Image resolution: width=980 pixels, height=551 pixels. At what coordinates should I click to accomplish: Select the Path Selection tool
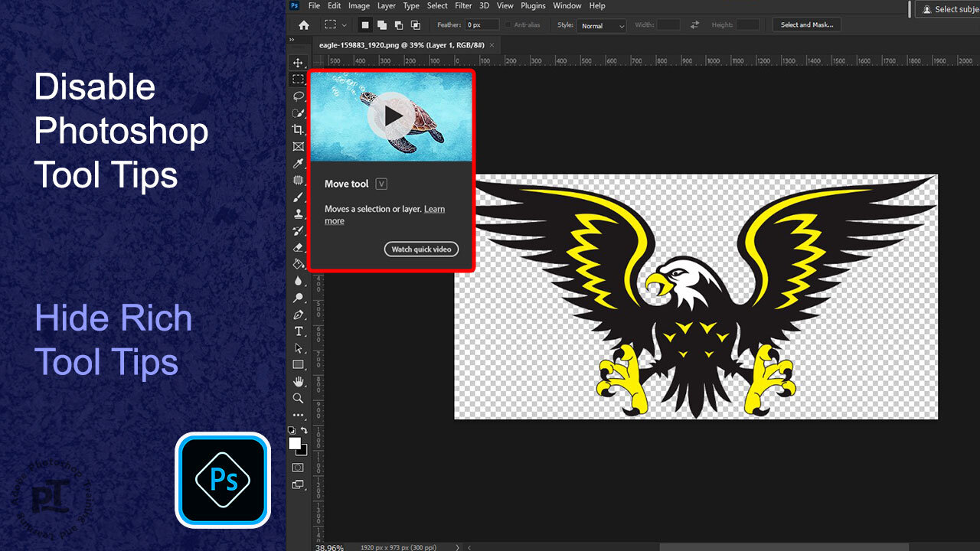tap(299, 348)
